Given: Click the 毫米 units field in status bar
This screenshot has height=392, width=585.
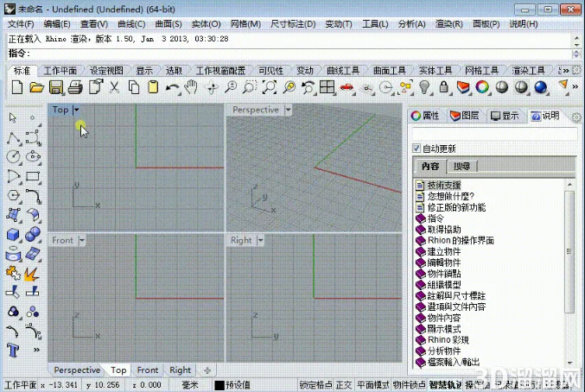Looking at the screenshot, I should (190, 385).
